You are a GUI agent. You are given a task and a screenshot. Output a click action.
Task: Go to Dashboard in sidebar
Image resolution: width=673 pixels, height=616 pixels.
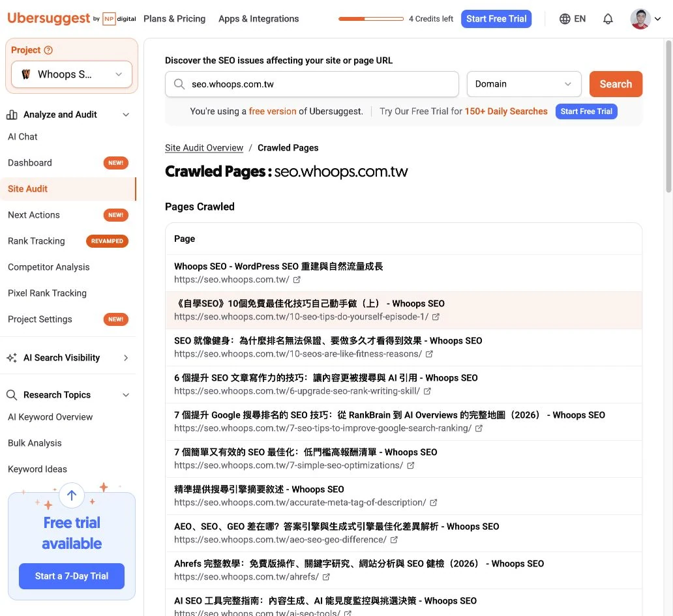(x=30, y=163)
